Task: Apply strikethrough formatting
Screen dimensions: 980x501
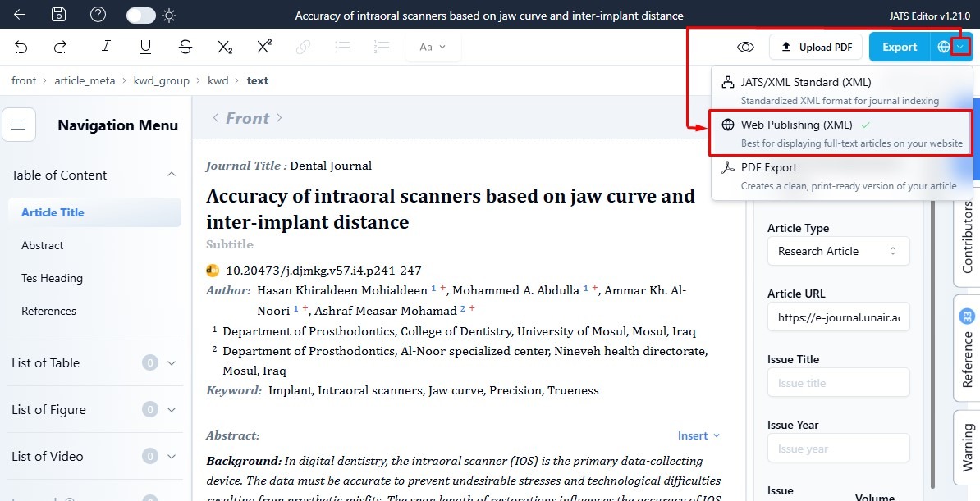Action: tap(185, 47)
